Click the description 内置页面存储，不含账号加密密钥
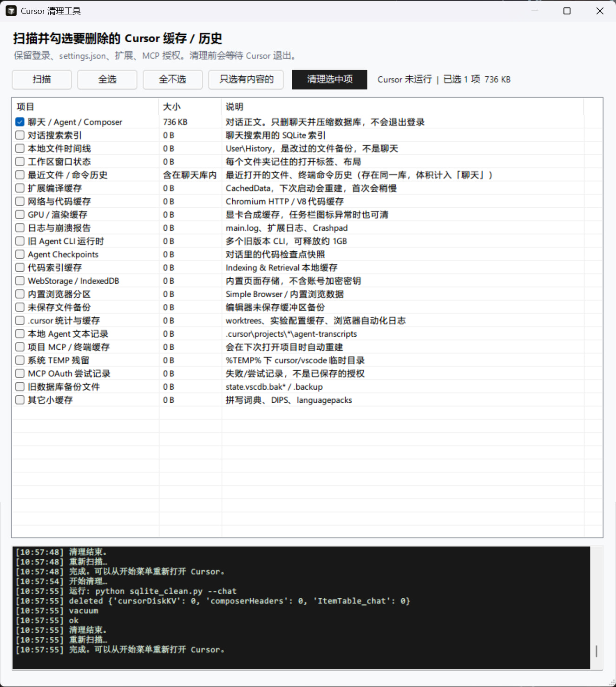 click(293, 281)
